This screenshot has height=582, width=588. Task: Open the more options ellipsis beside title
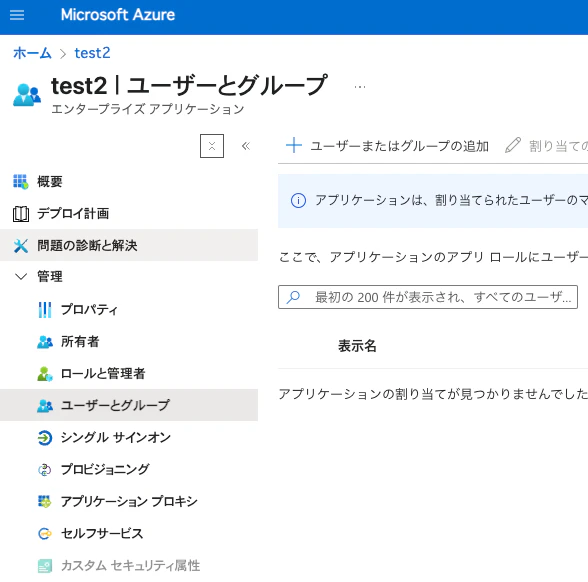pos(360,87)
